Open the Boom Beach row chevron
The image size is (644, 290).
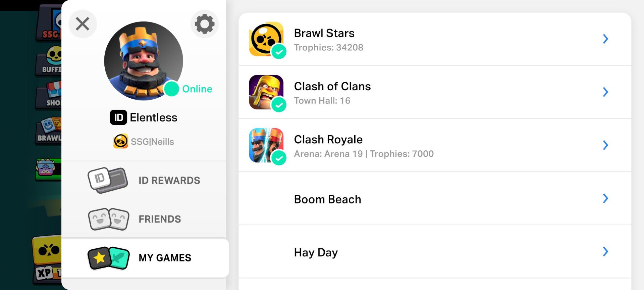pos(605,198)
